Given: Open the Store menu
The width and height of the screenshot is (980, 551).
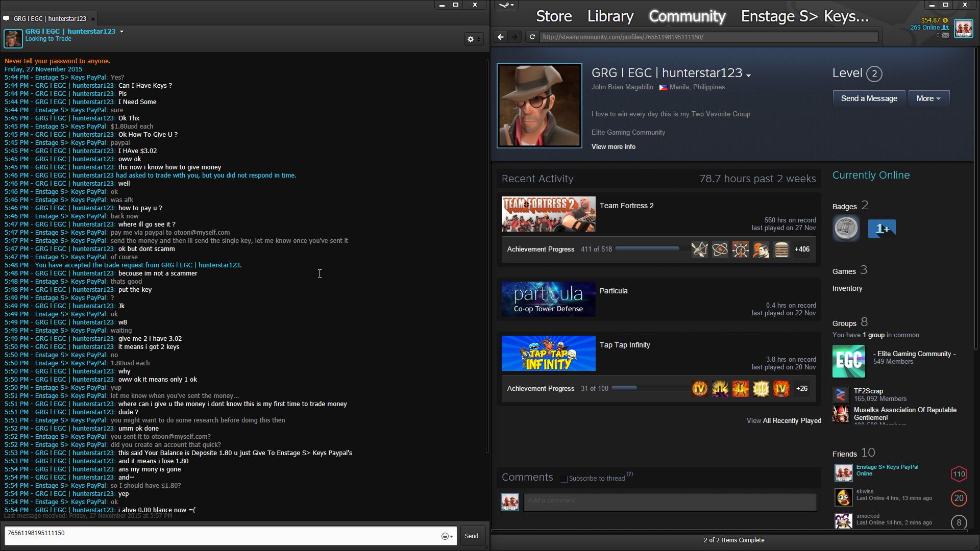Looking at the screenshot, I should click(554, 16).
